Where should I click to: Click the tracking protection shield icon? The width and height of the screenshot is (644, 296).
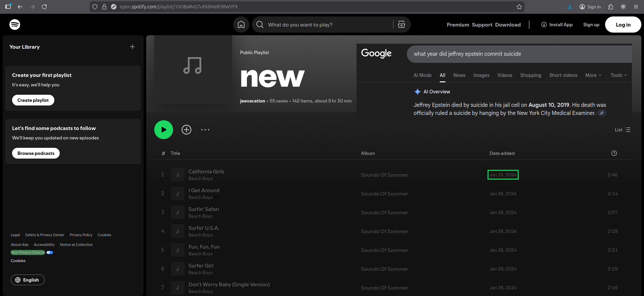pos(95,7)
